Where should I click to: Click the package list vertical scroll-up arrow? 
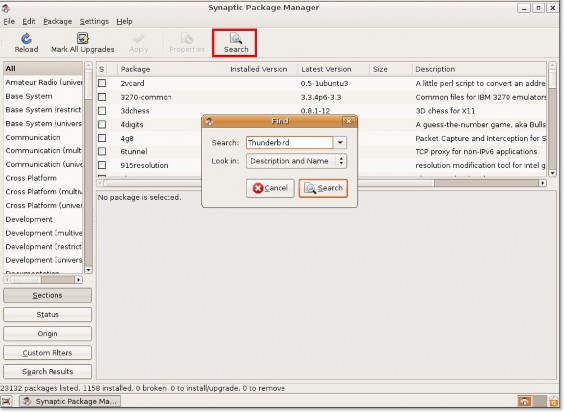552,65
